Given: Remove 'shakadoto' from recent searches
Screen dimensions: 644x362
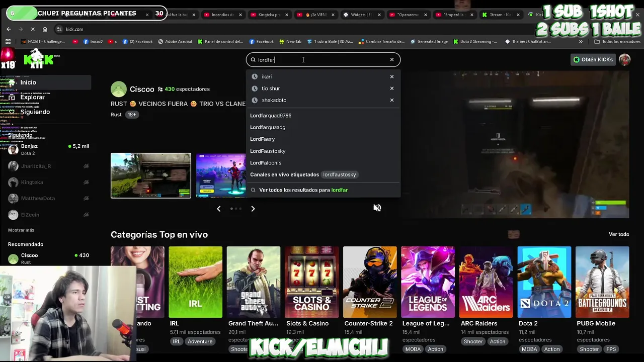Looking at the screenshot, I should (392, 100).
